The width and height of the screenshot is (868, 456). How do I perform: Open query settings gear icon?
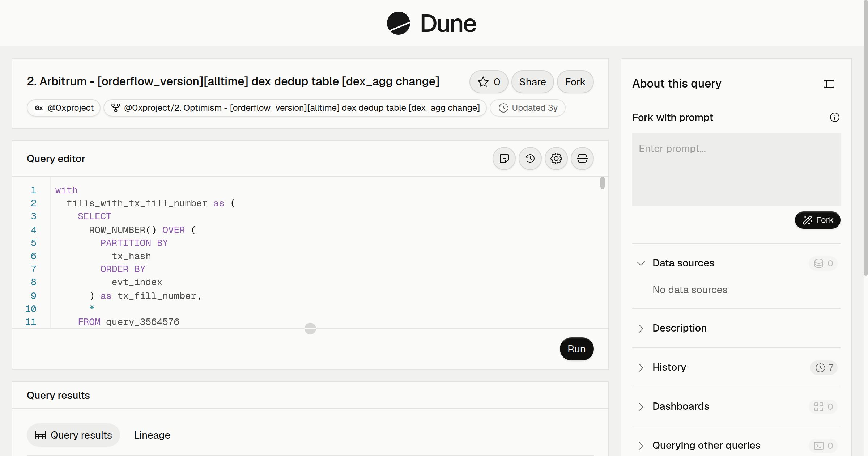(556, 159)
